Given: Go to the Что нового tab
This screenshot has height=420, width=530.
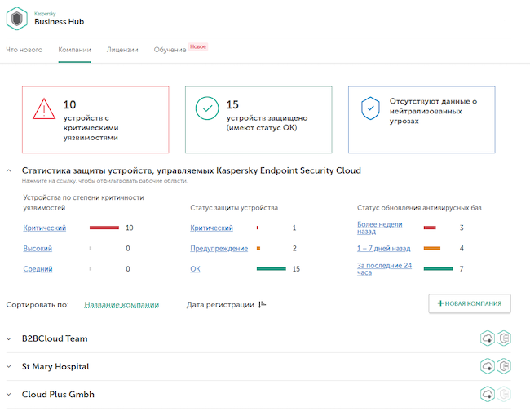Looking at the screenshot, I should click(24, 50).
